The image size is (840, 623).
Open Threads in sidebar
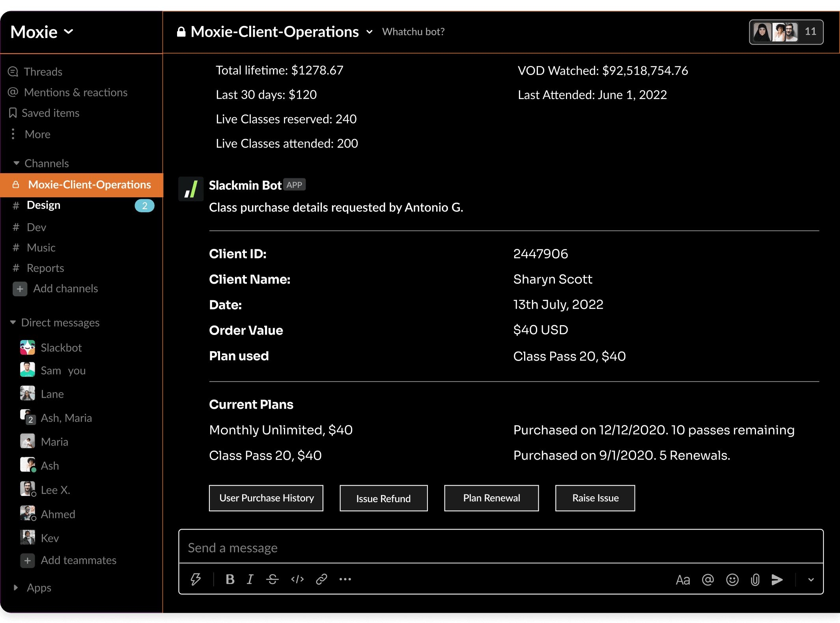click(43, 72)
